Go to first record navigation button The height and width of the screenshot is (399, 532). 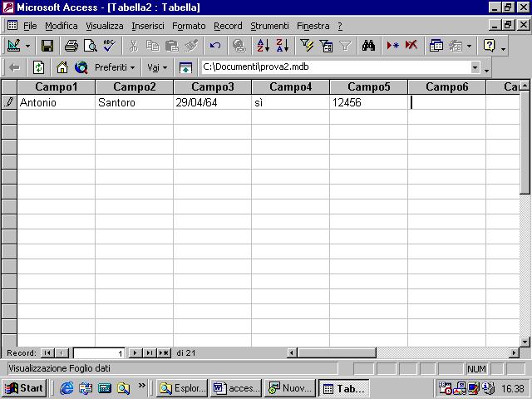[x=47, y=353]
